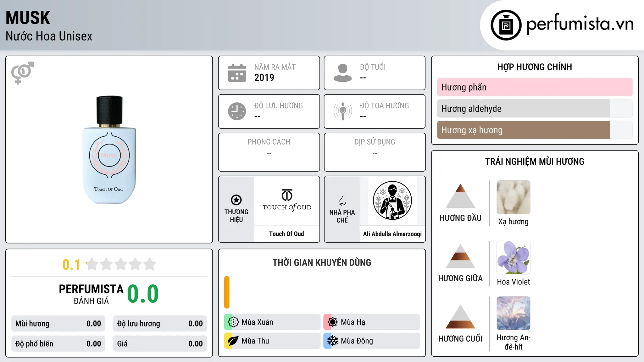This screenshot has height=362, width=644.
Task: Click the 0.1 star rating value
Action: point(71,265)
